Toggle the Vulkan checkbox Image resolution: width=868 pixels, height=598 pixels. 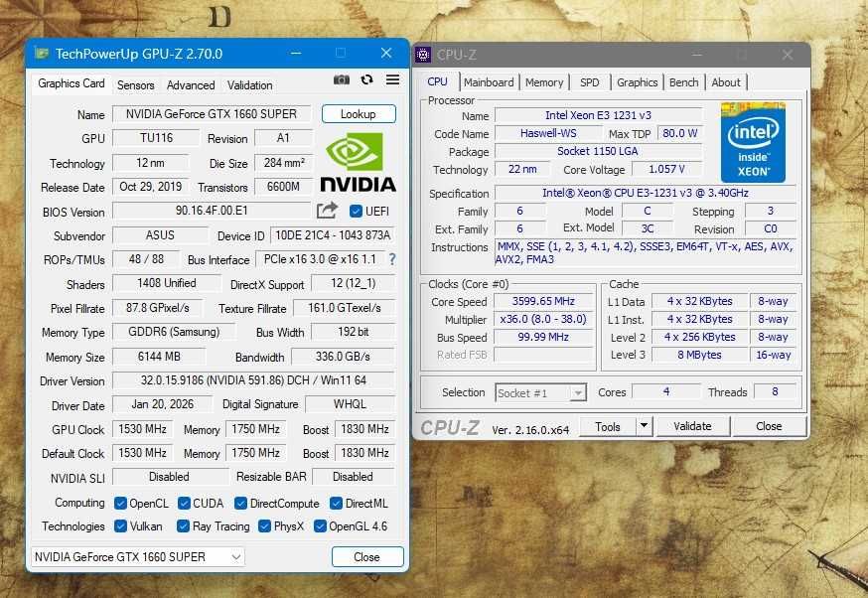point(120,526)
